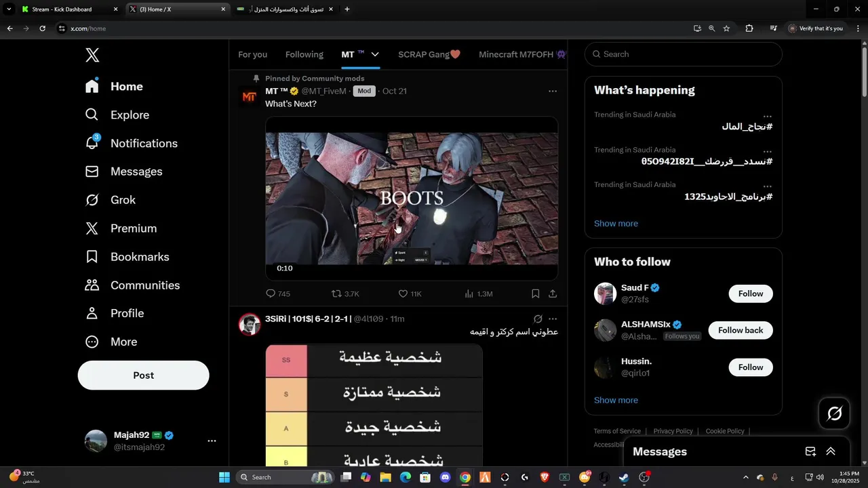Open 3SiRi post more options
Viewport: 868px width, 488px height.
tap(553, 319)
